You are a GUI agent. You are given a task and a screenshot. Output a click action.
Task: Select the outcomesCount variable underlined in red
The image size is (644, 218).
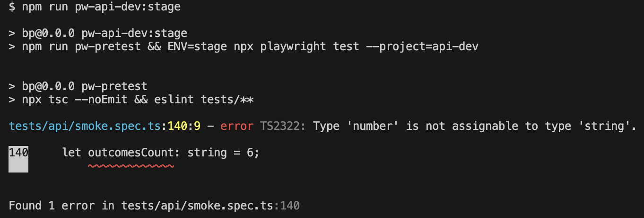point(131,153)
